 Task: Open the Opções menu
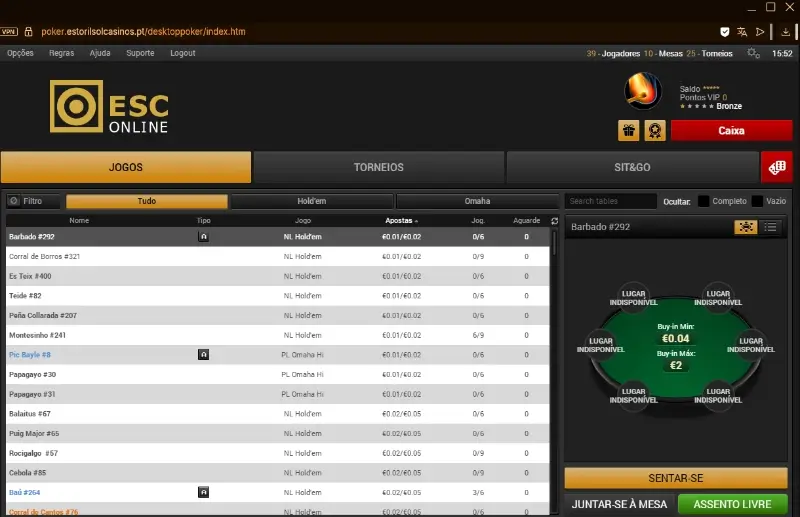point(20,53)
